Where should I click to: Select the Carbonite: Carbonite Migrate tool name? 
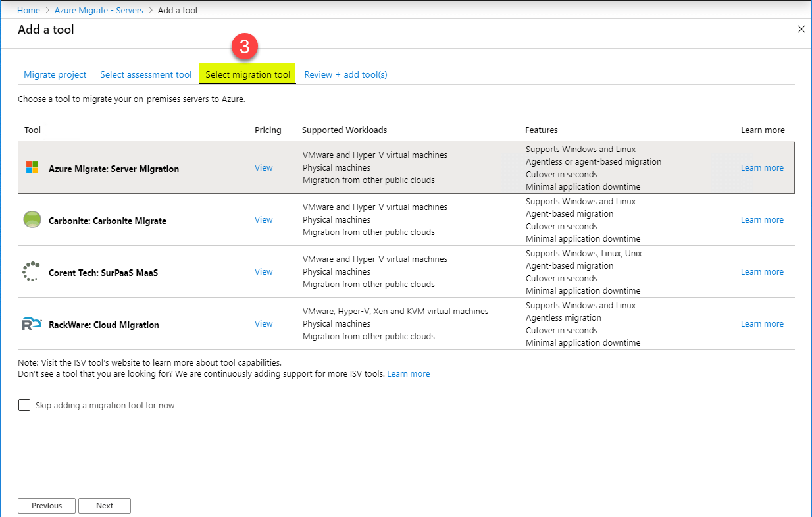pyautogui.click(x=107, y=221)
